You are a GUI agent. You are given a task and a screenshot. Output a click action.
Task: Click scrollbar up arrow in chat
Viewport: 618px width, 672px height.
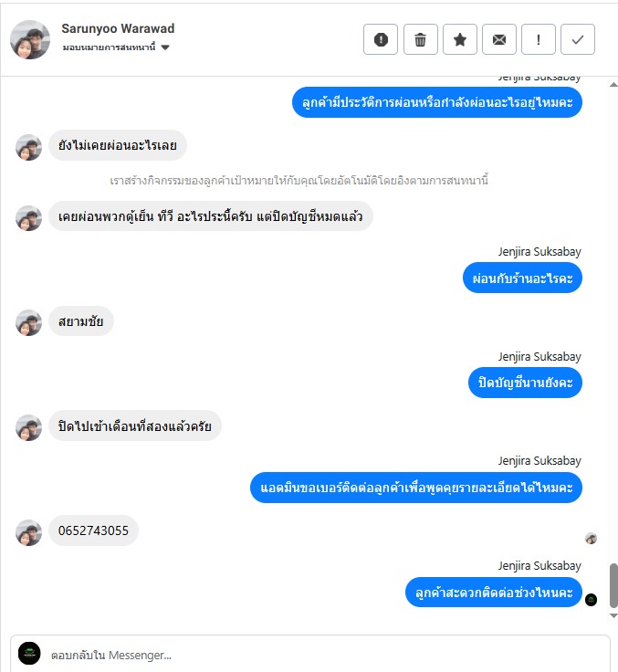[x=613, y=84]
